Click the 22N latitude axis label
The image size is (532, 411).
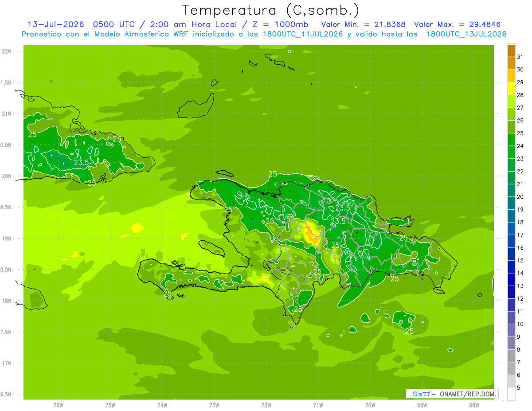tap(7, 51)
